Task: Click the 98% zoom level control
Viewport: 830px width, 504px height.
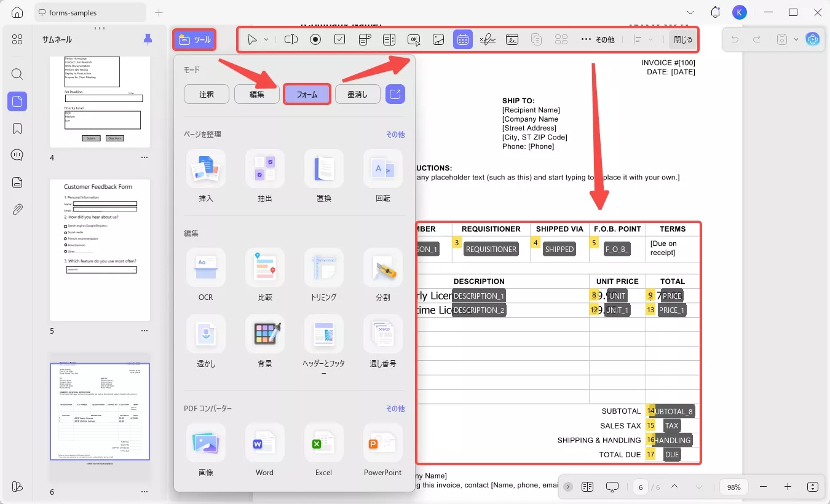Action: click(x=733, y=486)
